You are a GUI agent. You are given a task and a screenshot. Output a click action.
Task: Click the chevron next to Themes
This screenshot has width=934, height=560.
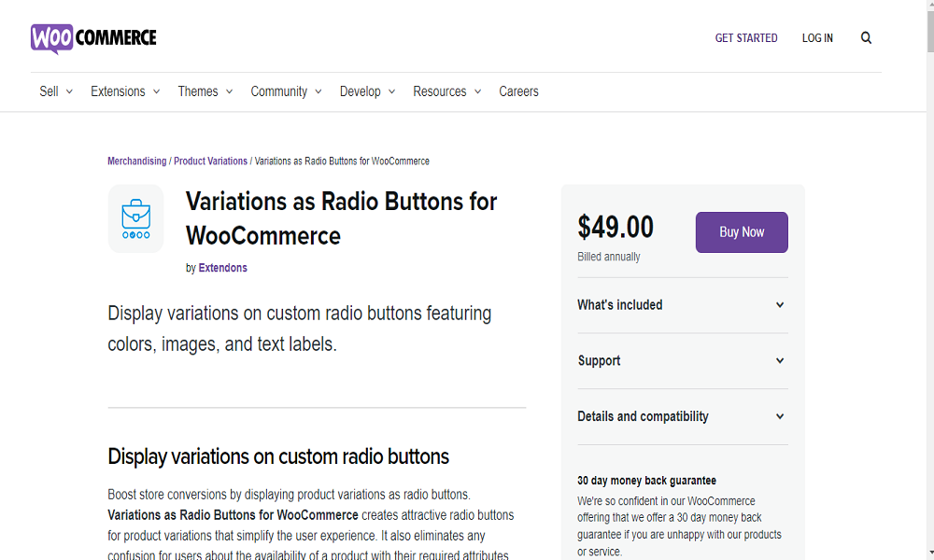point(230,91)
